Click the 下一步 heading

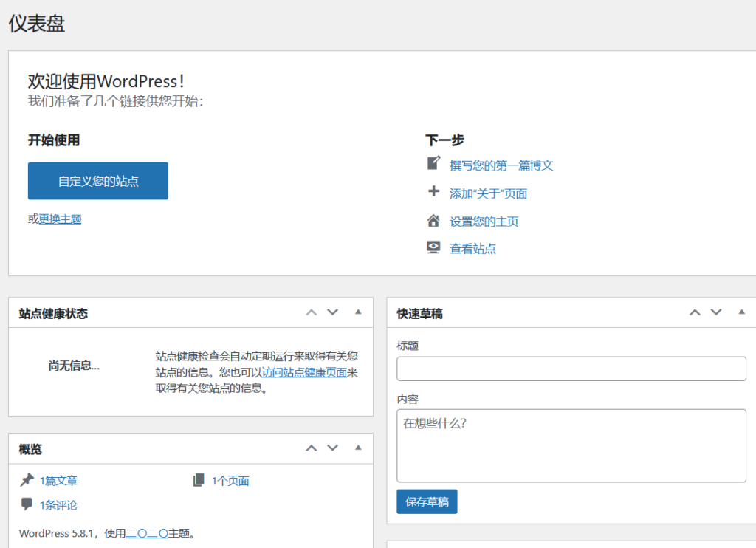tap(444, 140)
